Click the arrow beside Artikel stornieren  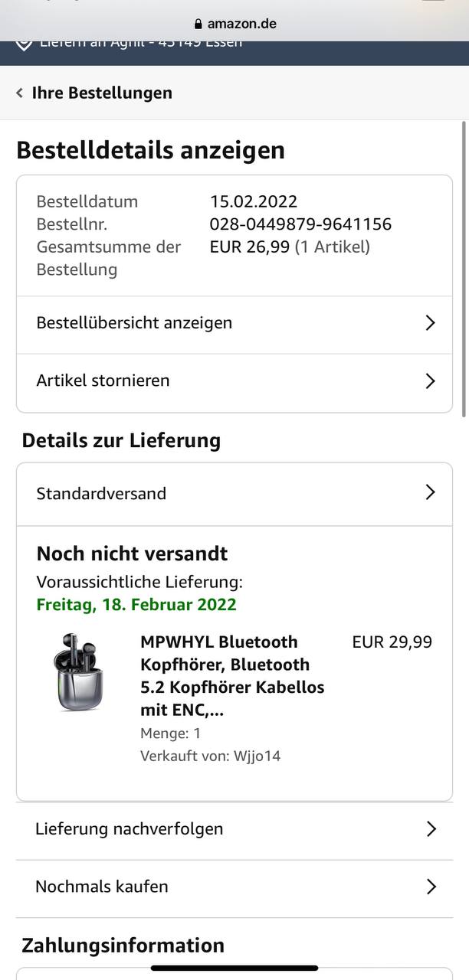coord(430,381)
